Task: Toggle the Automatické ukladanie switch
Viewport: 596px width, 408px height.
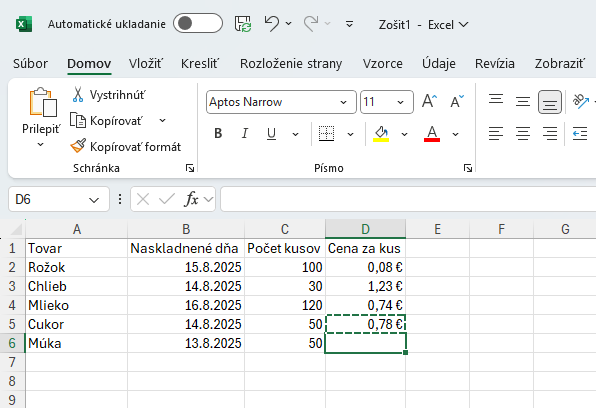Action: [x=198, y=24]
